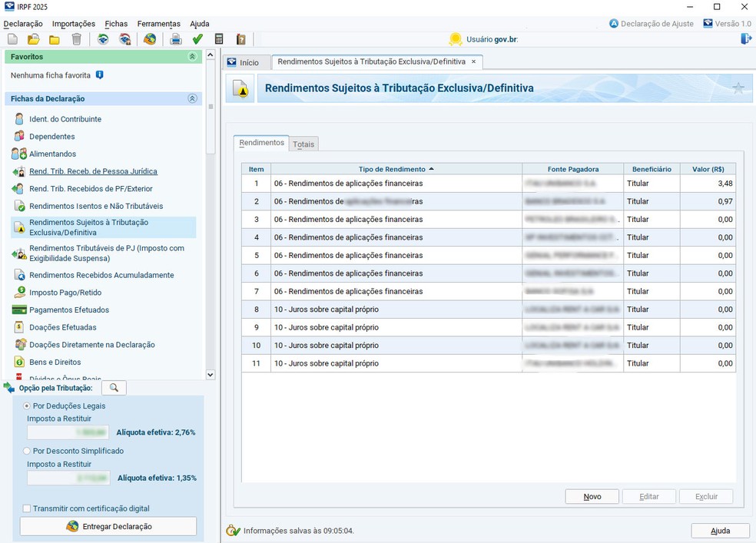This screenshot has width=756, height=543.
Task: Open Rend. Trib. Receb. de Pessoa Jurídica link
Action: [93, 171]
